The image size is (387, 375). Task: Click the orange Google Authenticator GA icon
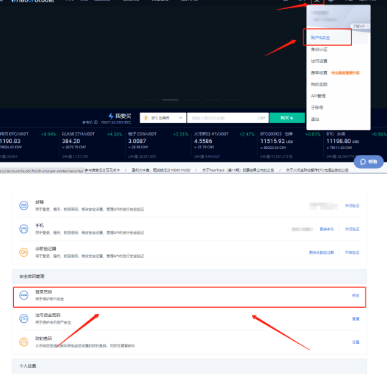pos(24,252)
